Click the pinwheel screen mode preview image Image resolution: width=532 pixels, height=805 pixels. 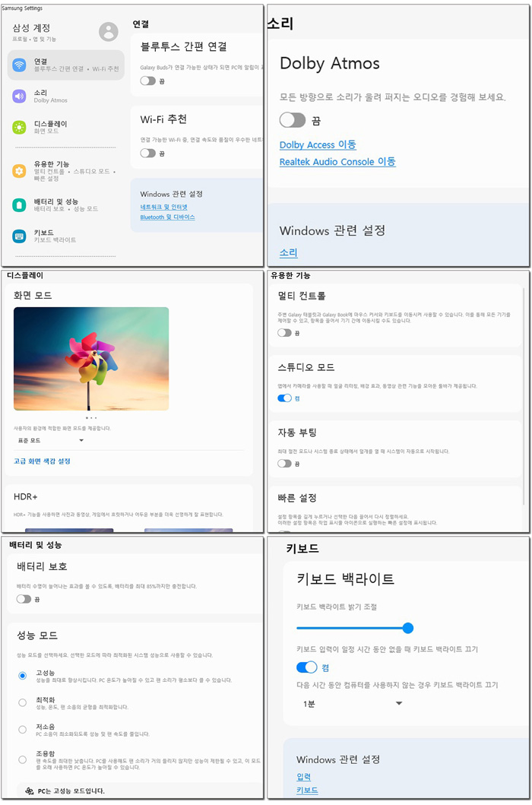[91, 359]
